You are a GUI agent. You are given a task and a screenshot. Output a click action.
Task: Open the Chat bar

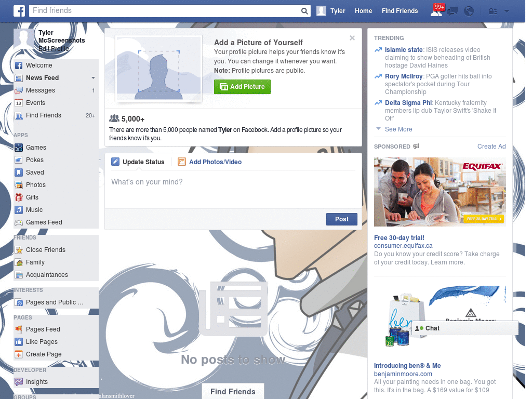pos(465,328)
